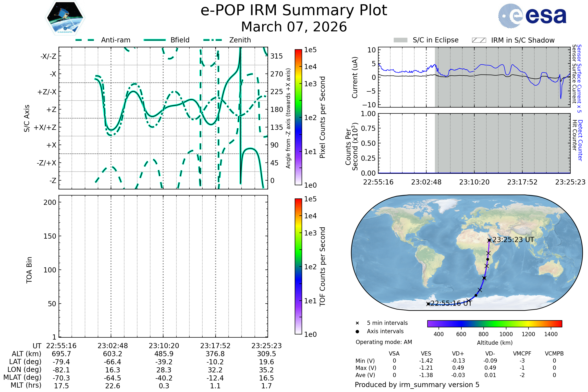Click the IRM in S/C Shadow hatched patch

pos(479,40)
